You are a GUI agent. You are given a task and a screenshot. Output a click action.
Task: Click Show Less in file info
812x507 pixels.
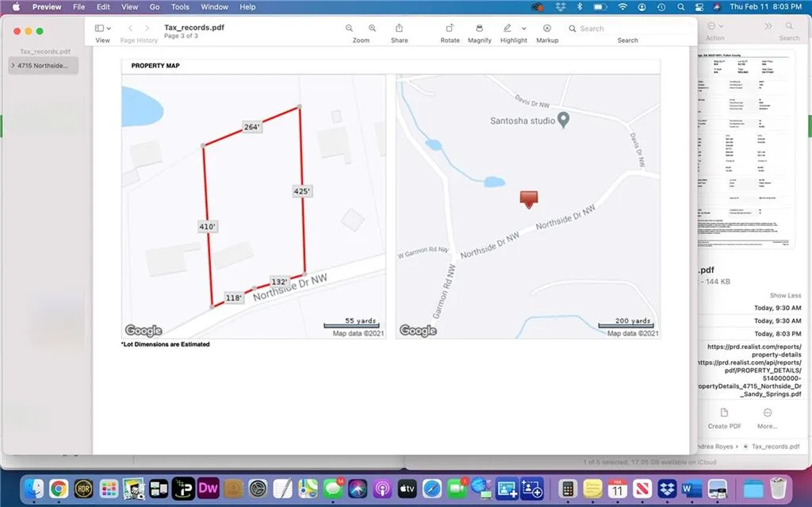point(785,295)
